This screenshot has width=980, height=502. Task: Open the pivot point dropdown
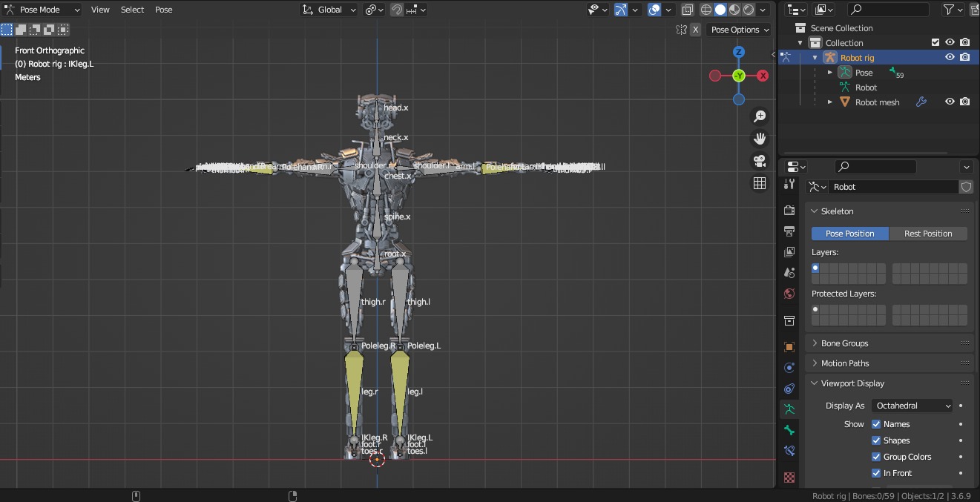374,10
